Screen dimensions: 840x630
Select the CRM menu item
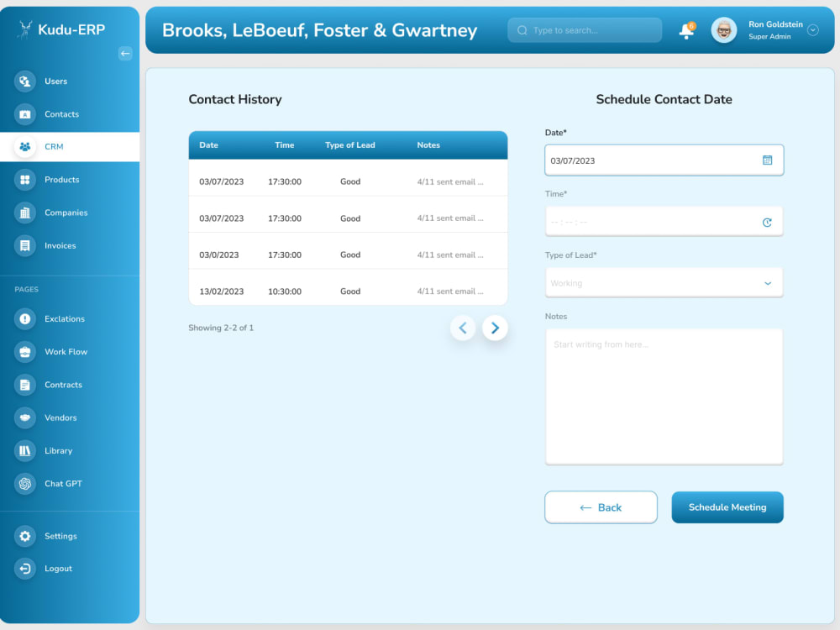point(70,147)
